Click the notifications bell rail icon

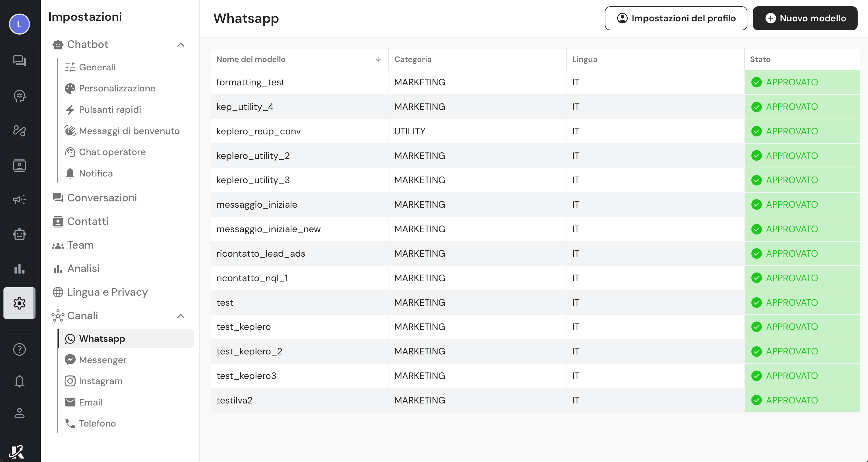(19, 381)
